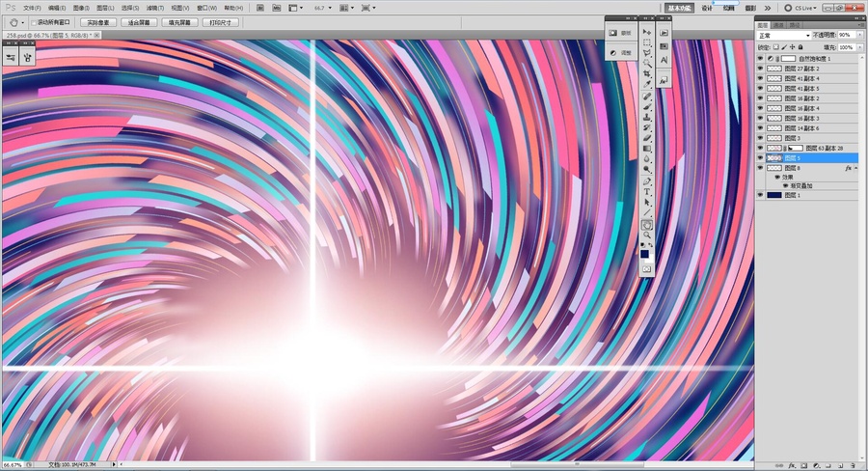Viewport: 868px width, 471px height.
Task: Hide the 自然饱和度 1 adjustment layer
Action: (x=760, y=58)
